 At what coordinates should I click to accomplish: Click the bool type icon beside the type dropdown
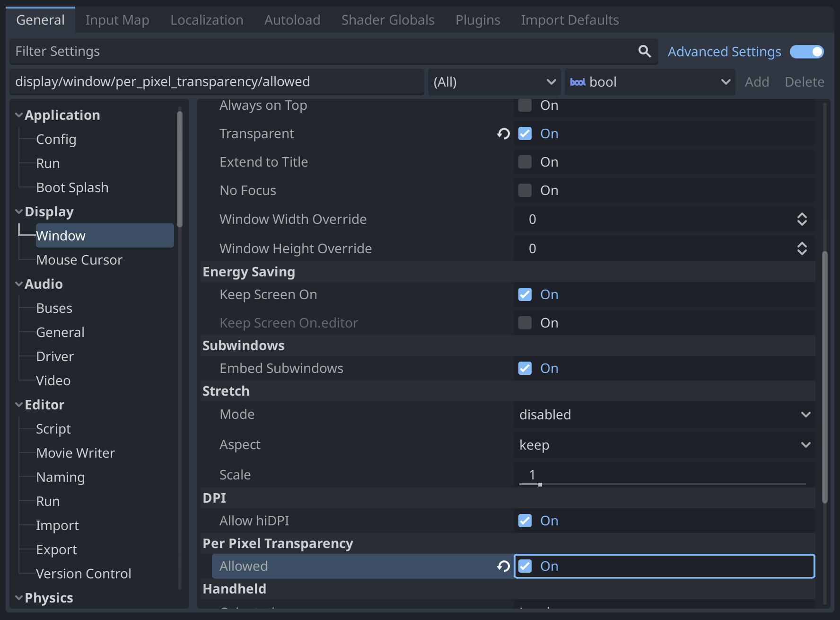tap(578, 81)
